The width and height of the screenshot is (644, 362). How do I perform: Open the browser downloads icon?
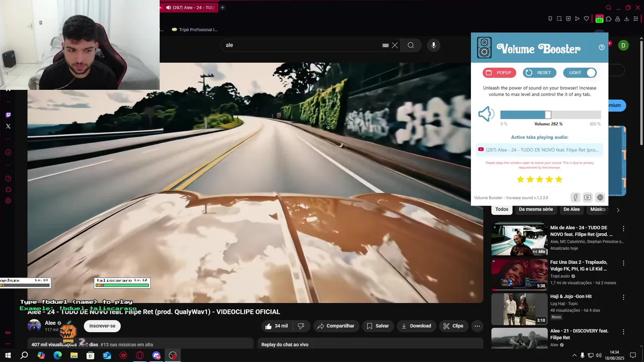click(x=626, y=19)
